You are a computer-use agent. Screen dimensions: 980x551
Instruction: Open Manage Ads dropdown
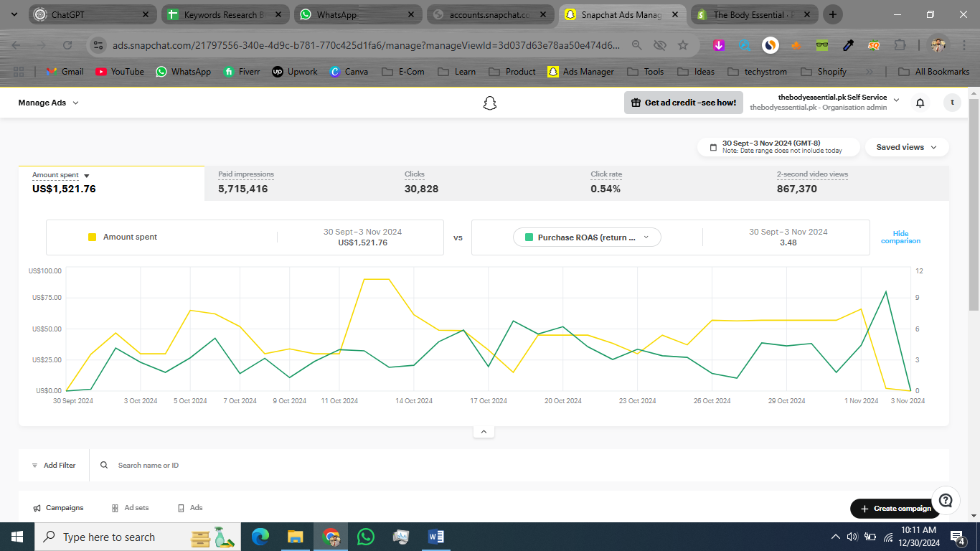point(48,103)
